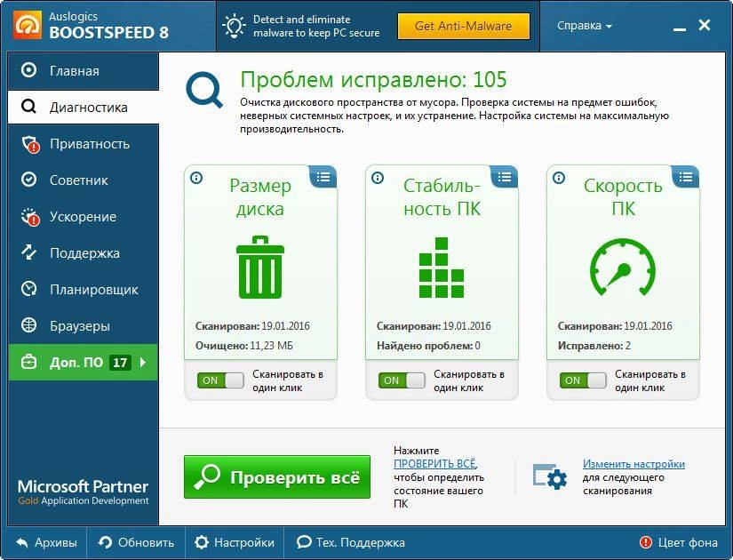Select the Диагностика tab
The image size is (733, 560).
click(84, 108)
